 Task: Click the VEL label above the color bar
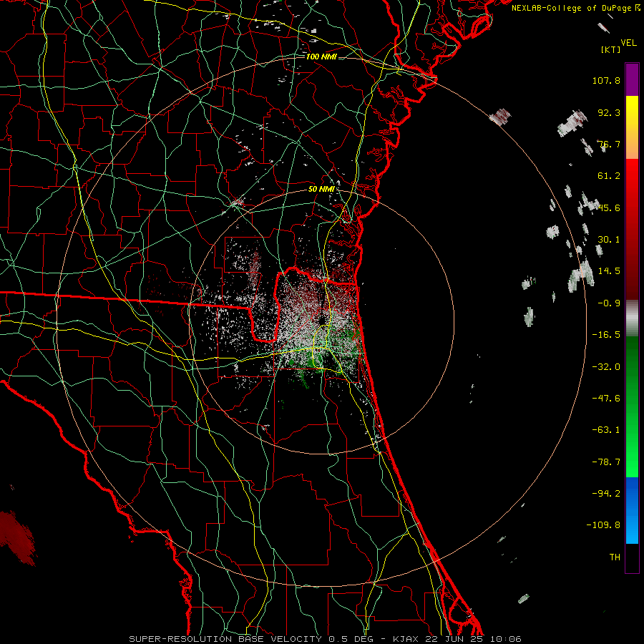tap(628, 43)
